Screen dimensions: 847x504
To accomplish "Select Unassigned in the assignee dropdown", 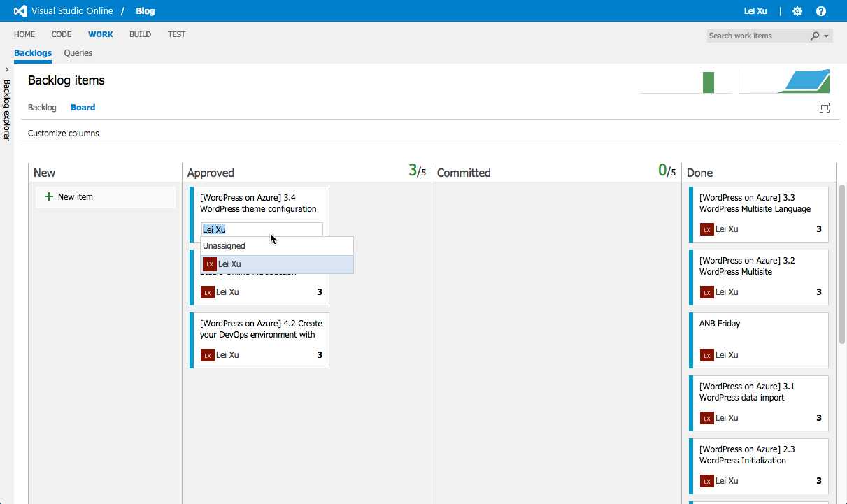I will pyautogui.click(x=277, y=246).
